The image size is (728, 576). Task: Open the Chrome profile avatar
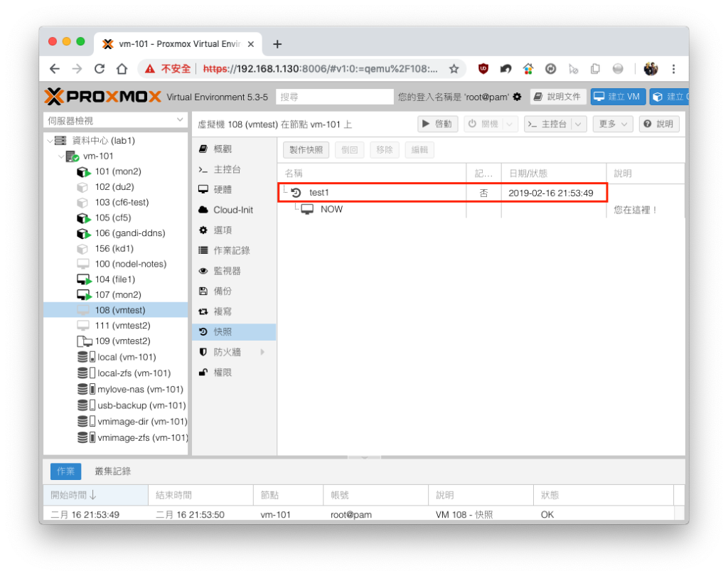(651, 69)
